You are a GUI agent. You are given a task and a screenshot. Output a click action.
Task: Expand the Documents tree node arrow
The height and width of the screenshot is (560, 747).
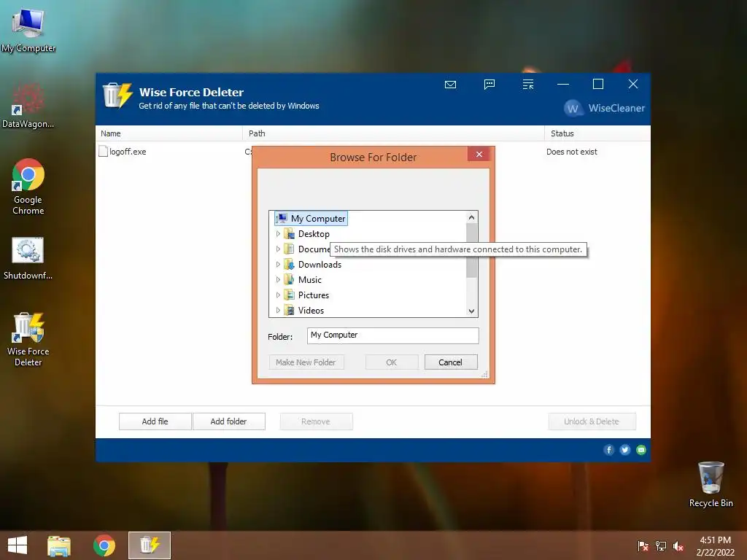[x=278, y=249]
